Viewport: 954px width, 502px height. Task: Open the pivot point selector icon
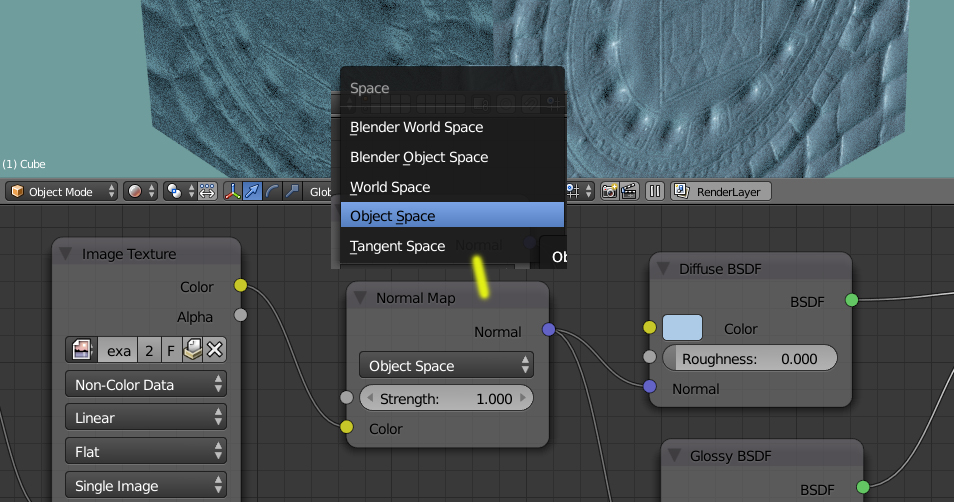click(175, 192)
